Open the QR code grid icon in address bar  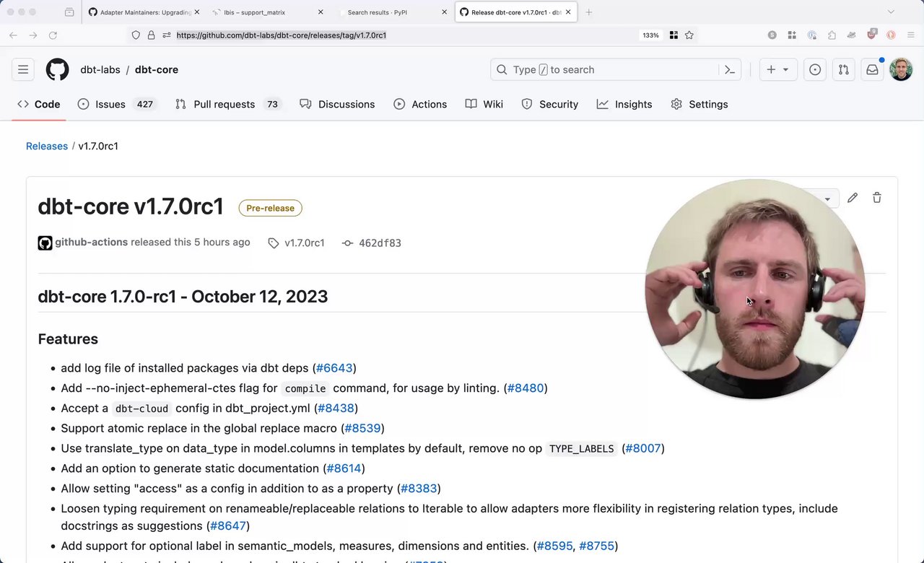pos(674,35)
